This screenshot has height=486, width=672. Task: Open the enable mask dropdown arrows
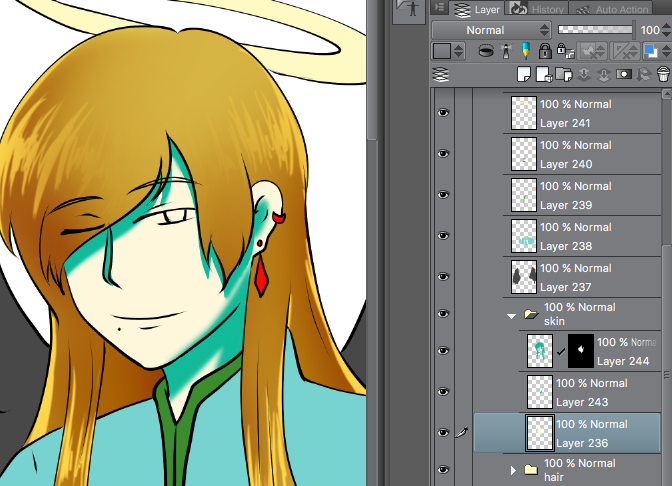[x=603, y=51]
